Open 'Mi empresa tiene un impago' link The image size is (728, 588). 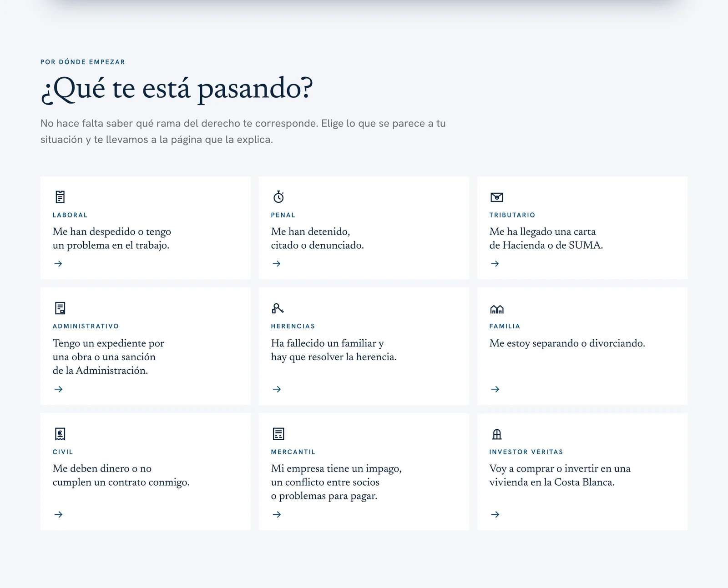[x=336, y=482]
